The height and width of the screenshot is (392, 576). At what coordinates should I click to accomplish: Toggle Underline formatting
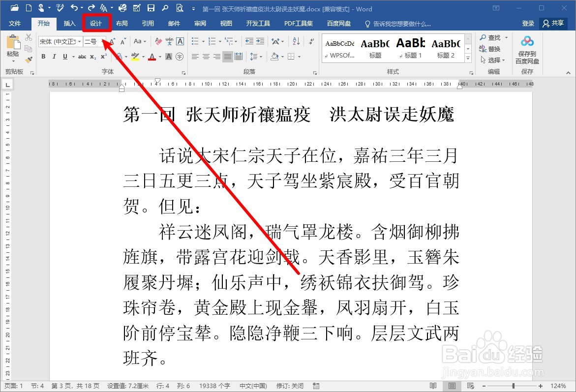[x=65, y=57]
